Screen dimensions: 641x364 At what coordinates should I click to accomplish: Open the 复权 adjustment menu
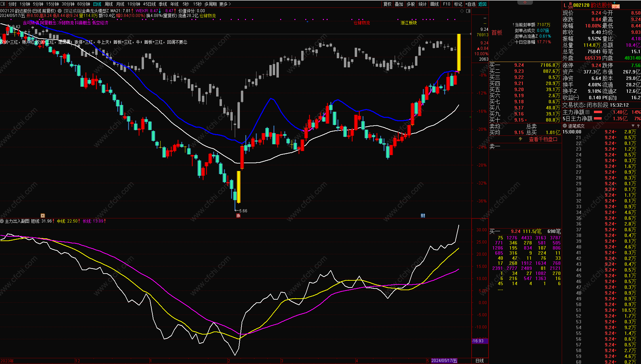(x=388, y=4)
